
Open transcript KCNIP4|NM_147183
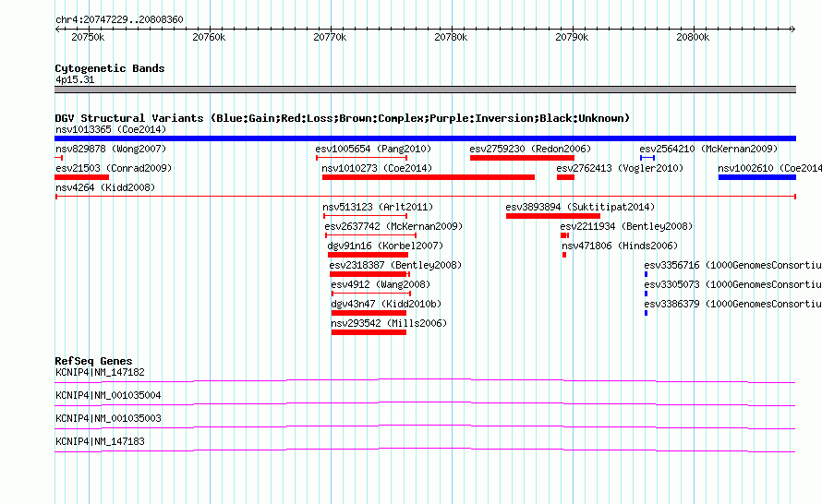[100, 441]
